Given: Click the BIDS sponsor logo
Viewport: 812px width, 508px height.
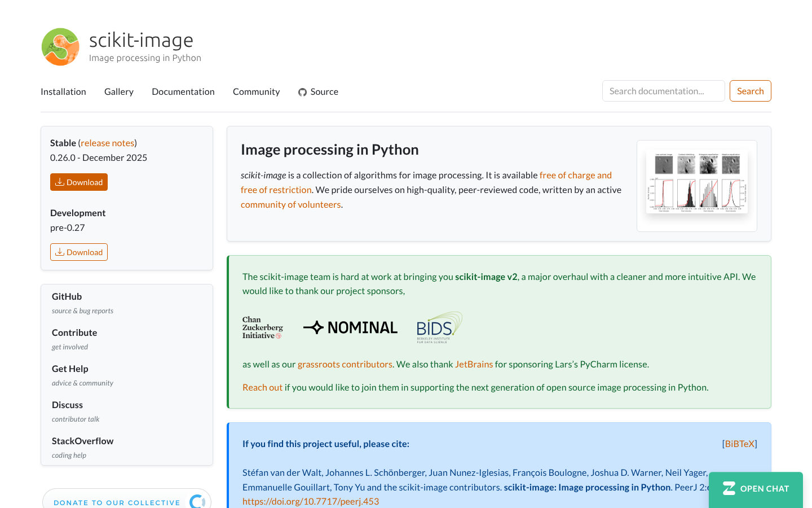Looking at the screenshot, I should (439, 327).
